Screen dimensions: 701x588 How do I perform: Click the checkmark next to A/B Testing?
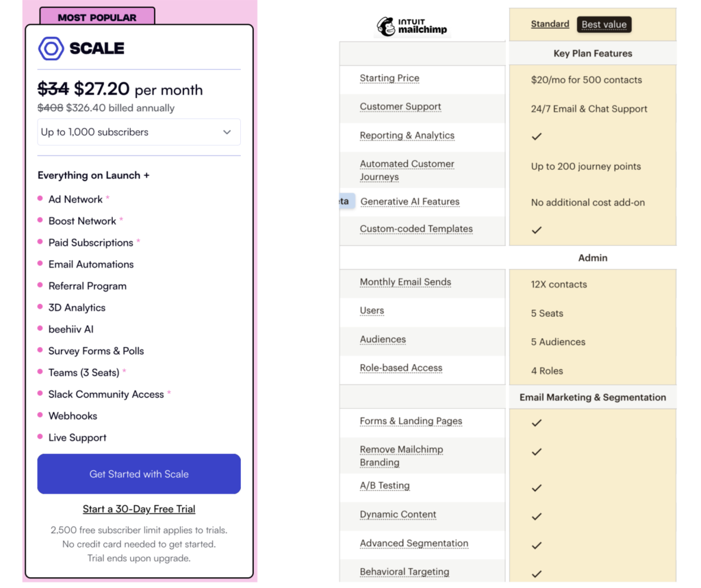coord(537,487)
